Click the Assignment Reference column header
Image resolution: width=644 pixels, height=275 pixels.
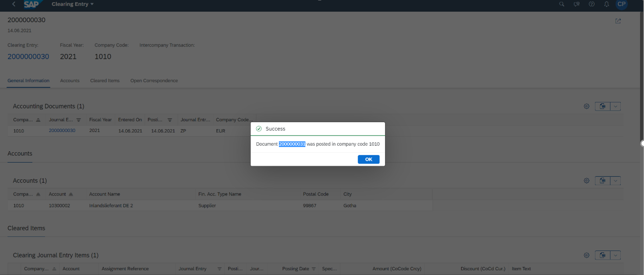pyautogui.click(x=125, y=269)
